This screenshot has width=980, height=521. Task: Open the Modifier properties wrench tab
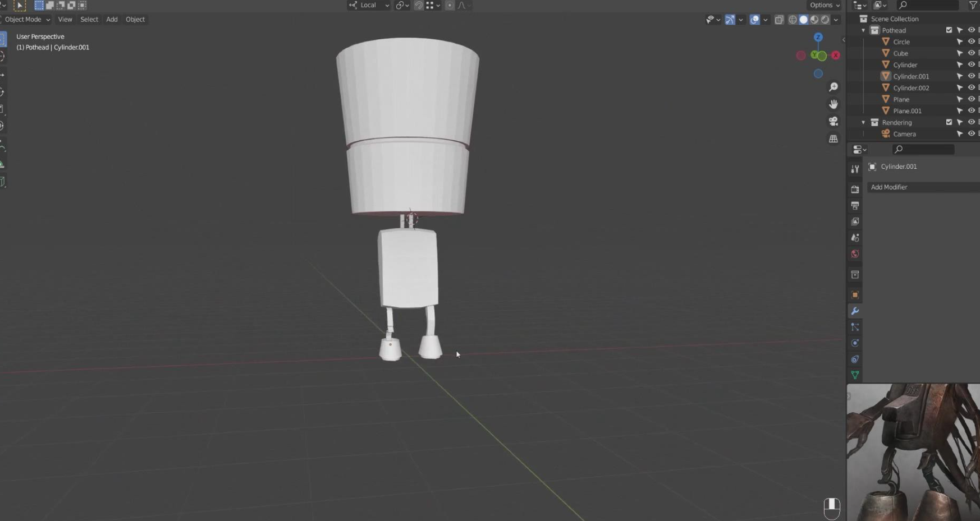point(855,311)
